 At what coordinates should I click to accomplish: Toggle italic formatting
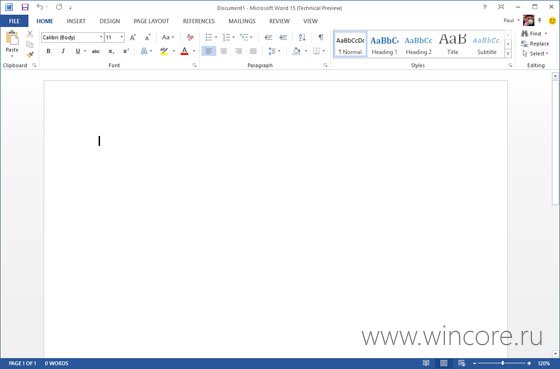point(63,51)
